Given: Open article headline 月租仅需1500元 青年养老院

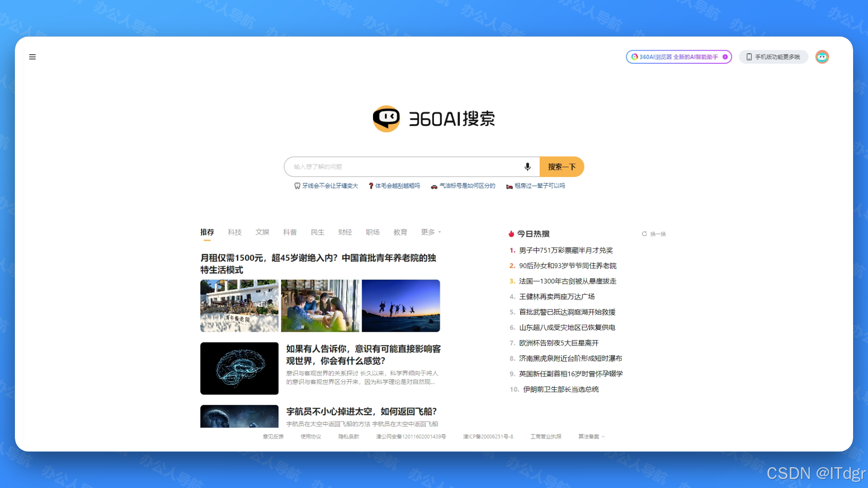Looking at the screenshot, I should pos(318,264).
